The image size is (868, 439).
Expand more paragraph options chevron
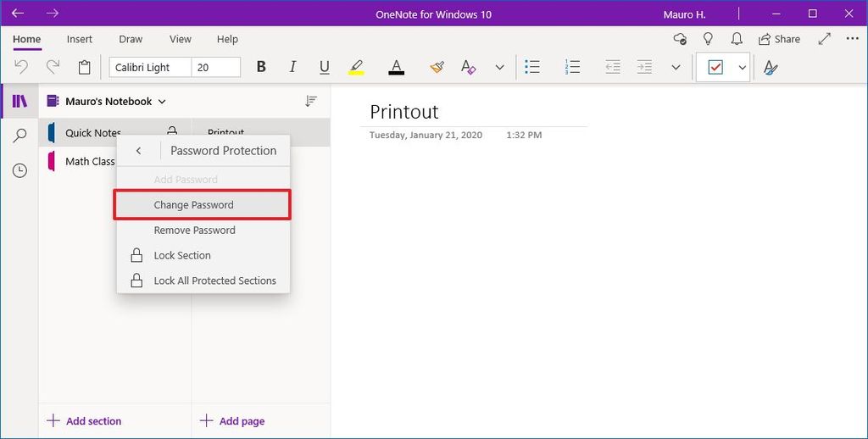(x=676, y=68)
